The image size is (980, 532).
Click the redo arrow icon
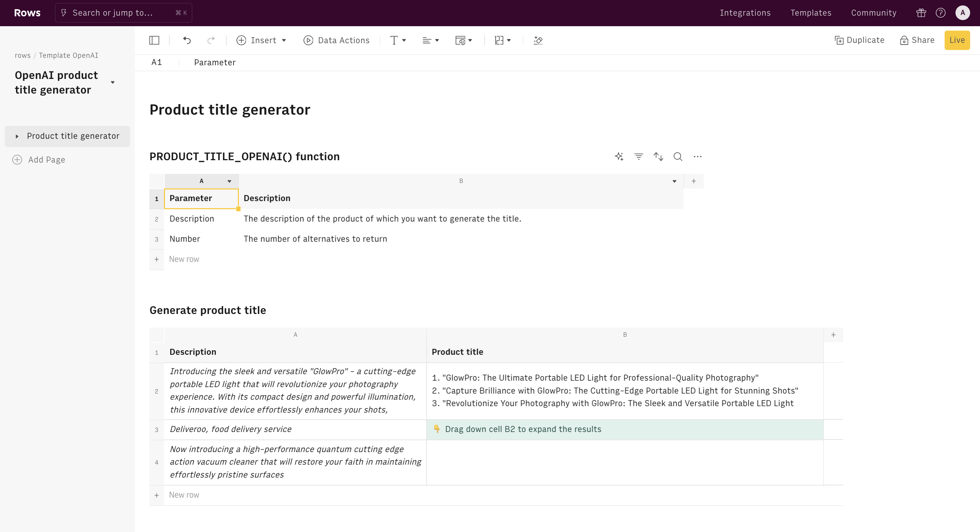[211, 40]
